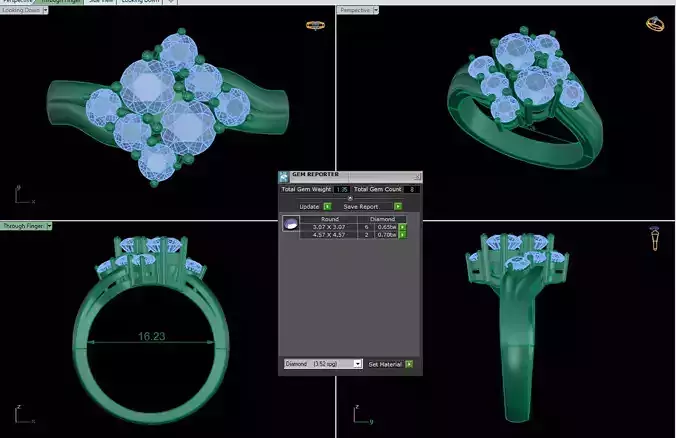Image resolution: width=676 pixels, height=438 pixels.
Task: Click the Save Report text field
Action: tap(366, 206)
